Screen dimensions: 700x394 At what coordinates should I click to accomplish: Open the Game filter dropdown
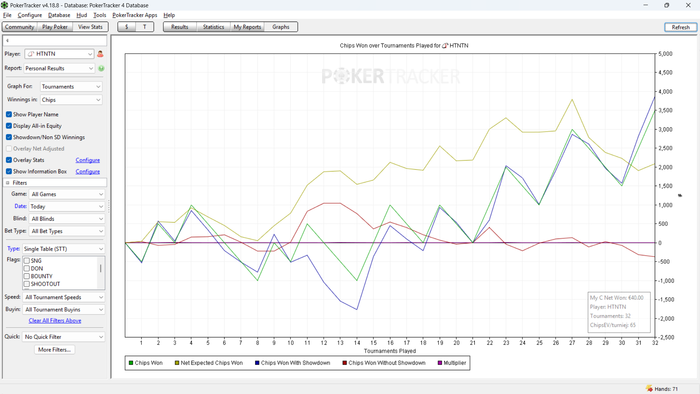[x=67, y=194]
